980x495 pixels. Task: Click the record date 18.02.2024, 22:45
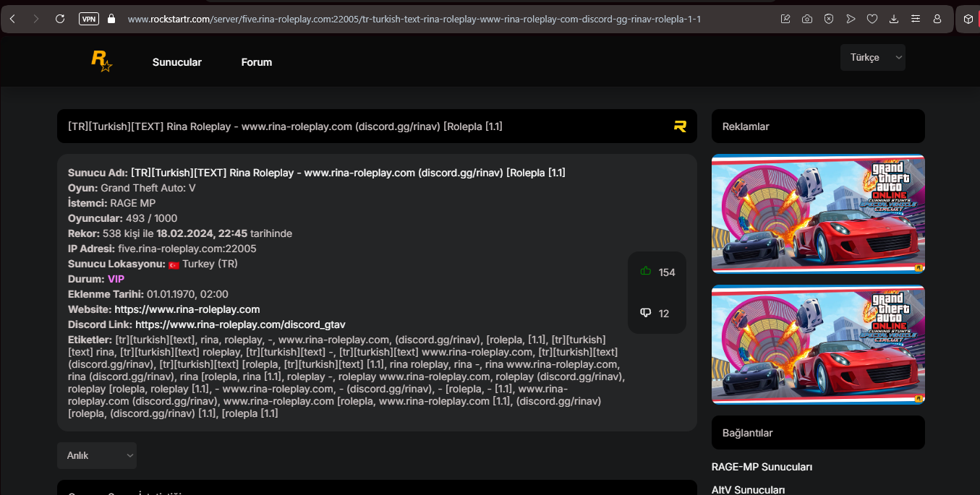pos(202,233)
